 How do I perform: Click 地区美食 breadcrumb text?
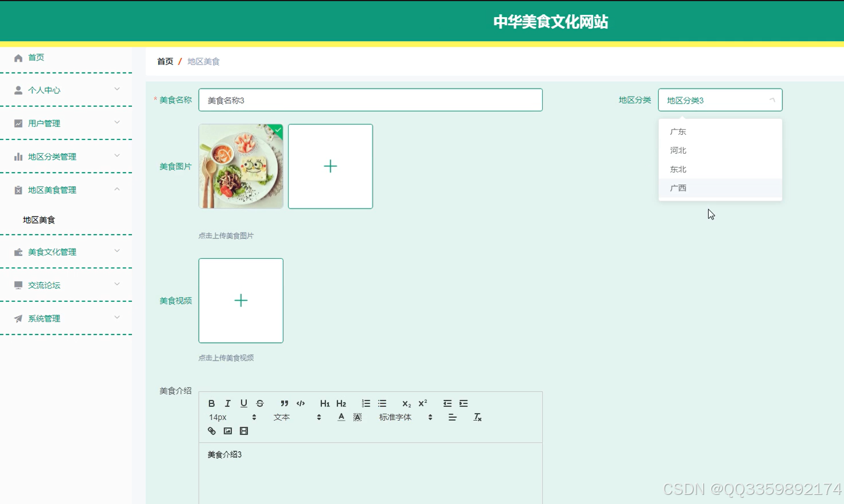pos(203,61)
